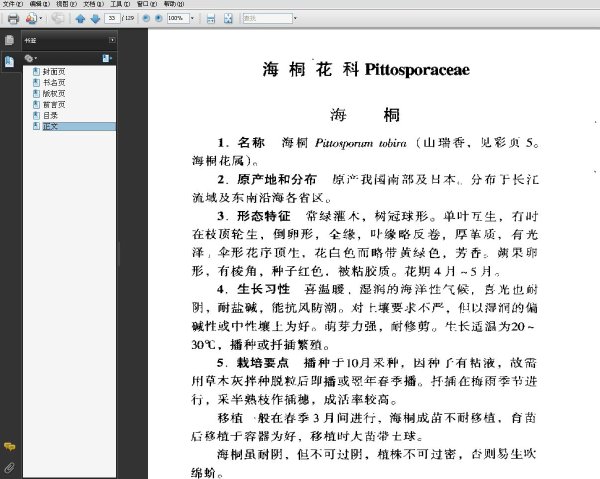Click the zoom percentage field showing 100%

(178, 18)
